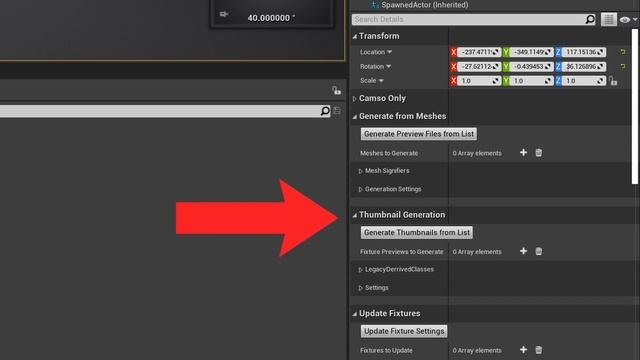Click search icon in left panel search bar

pyautogui.click(x=325, y=111)
